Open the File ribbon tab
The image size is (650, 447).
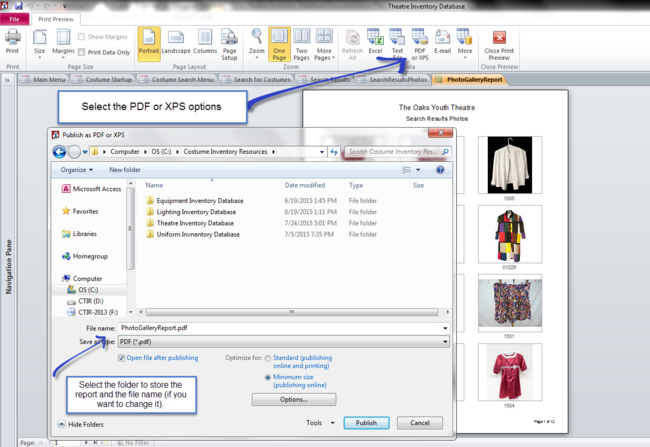pos(14,19)
